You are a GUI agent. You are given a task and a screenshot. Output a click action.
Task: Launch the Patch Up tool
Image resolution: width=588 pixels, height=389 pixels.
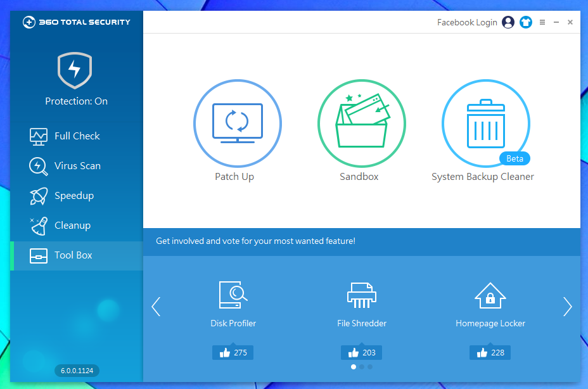[238, 124]
